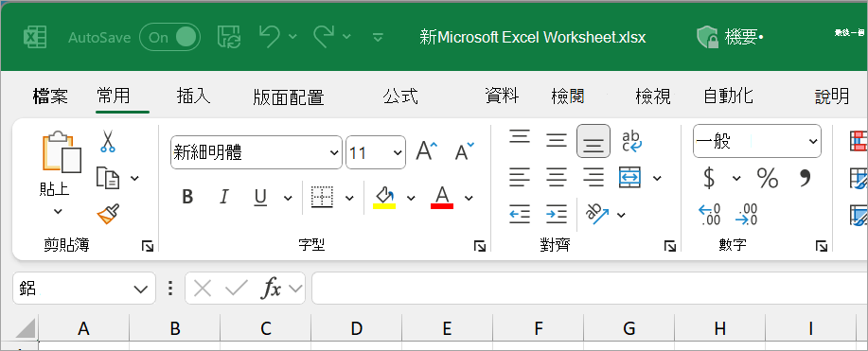Increase indent
The width and height of the screenshot is (868, 351).
pyautogui.click(x=557, y=214)
